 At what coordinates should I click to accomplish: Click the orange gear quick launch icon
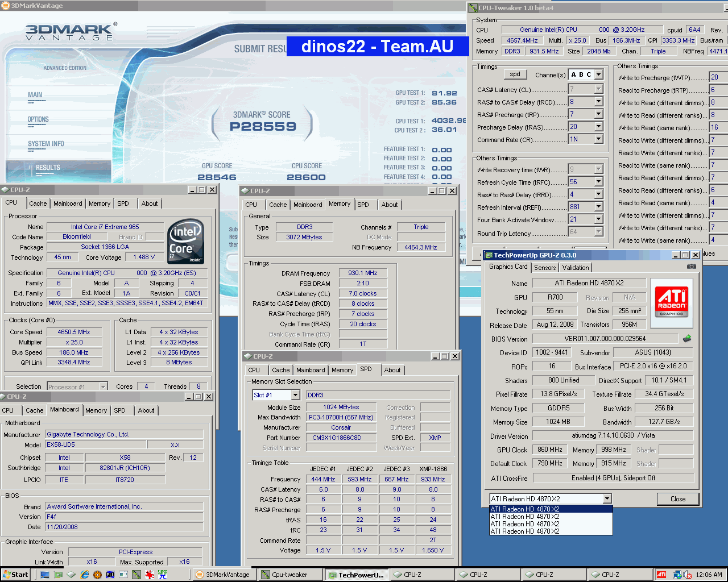coord(97,575)
